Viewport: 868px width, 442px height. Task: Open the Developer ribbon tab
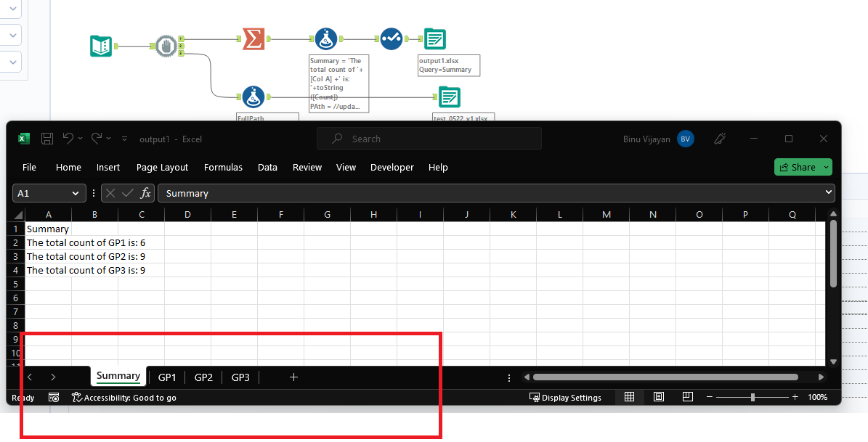(x=392, y=167)
